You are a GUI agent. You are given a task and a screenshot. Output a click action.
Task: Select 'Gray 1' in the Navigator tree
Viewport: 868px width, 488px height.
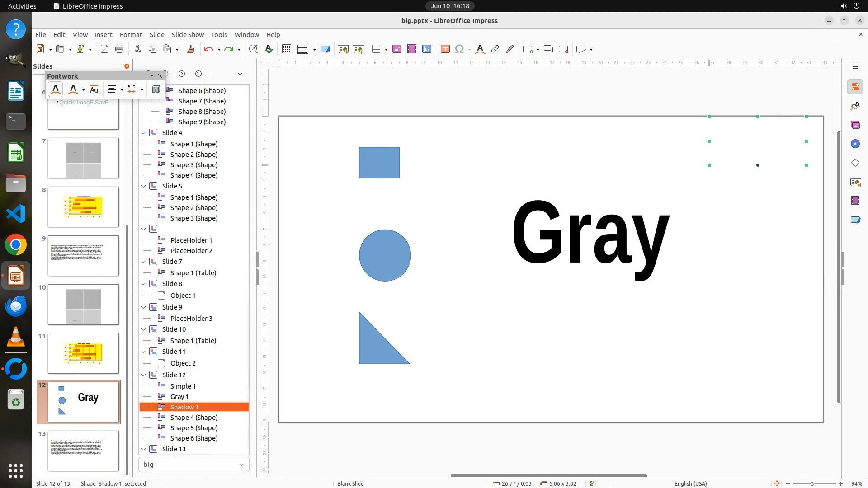[179, 397]
